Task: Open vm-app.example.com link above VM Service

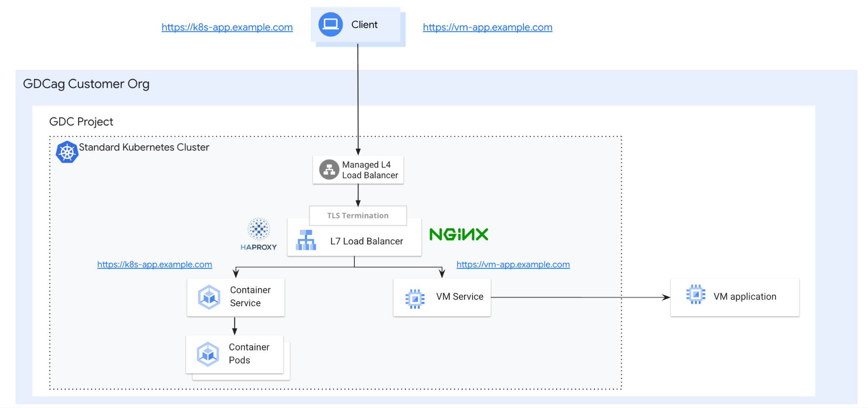Action: [513, 264]
